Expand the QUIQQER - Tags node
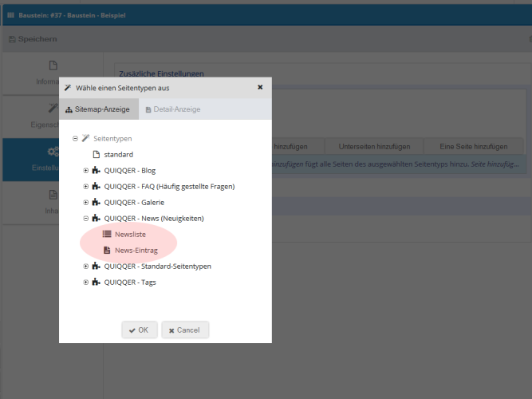Viewport: 532px width, 399px height. [86, 282]
